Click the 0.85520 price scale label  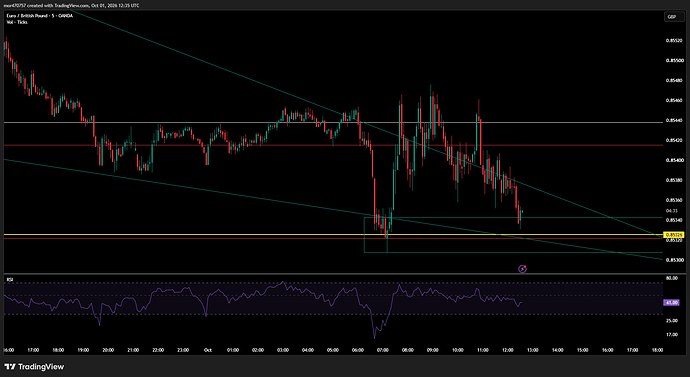coord(673,40)
